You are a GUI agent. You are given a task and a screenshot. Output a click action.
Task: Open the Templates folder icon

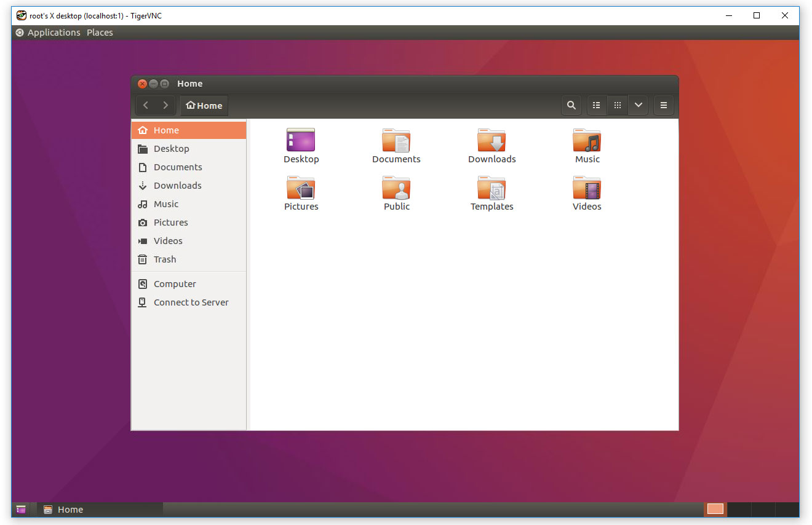pos(492,188)
